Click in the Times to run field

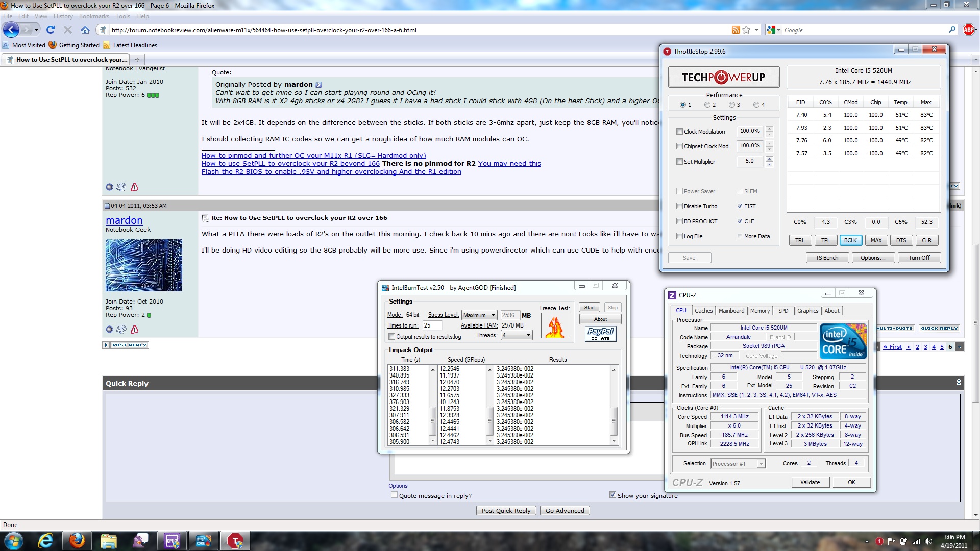(432, 325)
